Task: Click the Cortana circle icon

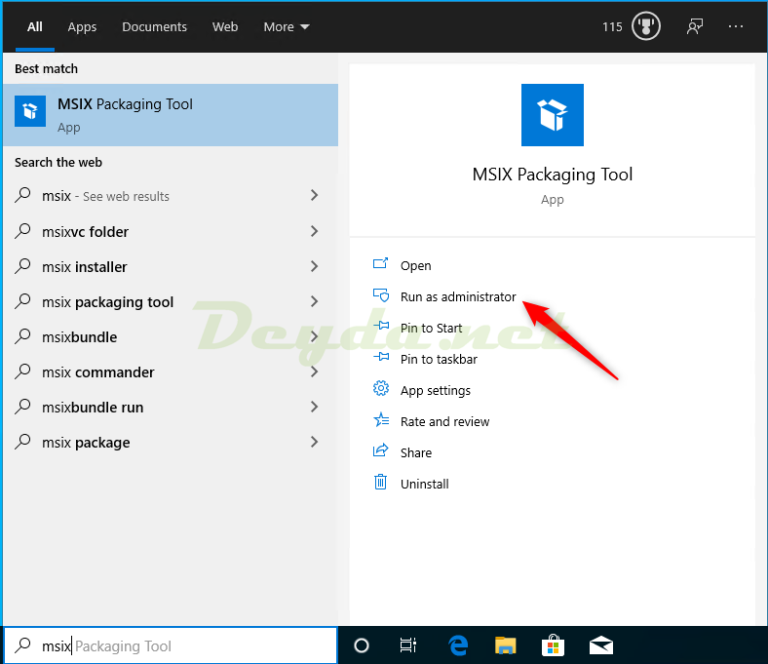Action: 362,645
